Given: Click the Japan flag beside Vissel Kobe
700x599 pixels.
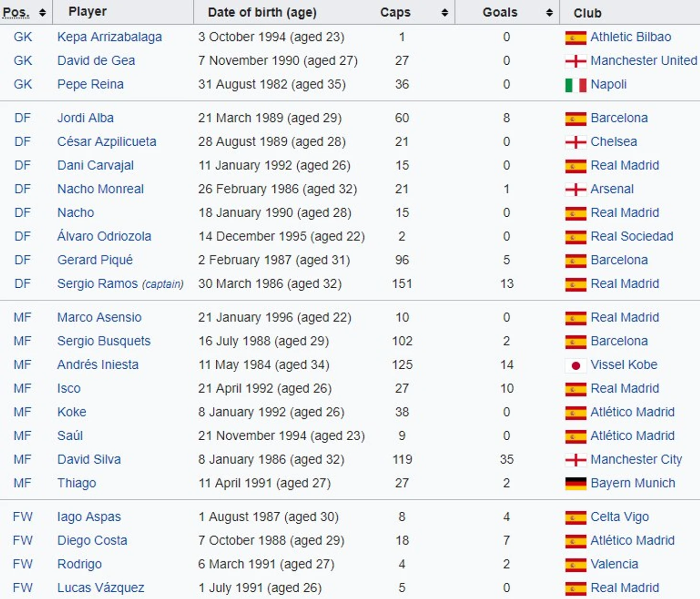Looking at the screenshot, I should pyautogui.click(x=575, y=365).
